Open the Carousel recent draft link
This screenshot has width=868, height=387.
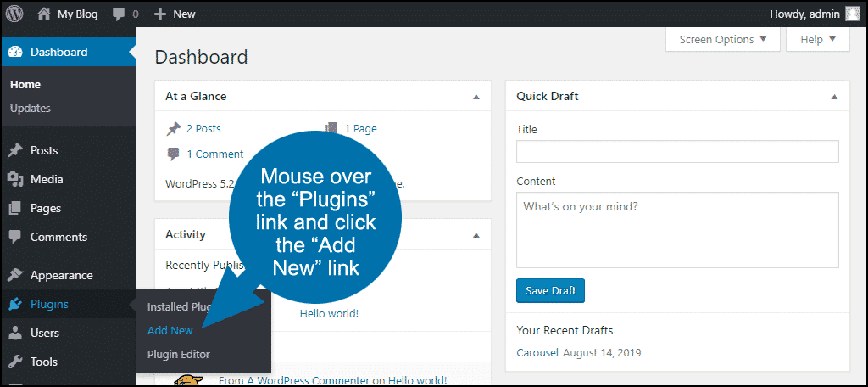(537, 352)
